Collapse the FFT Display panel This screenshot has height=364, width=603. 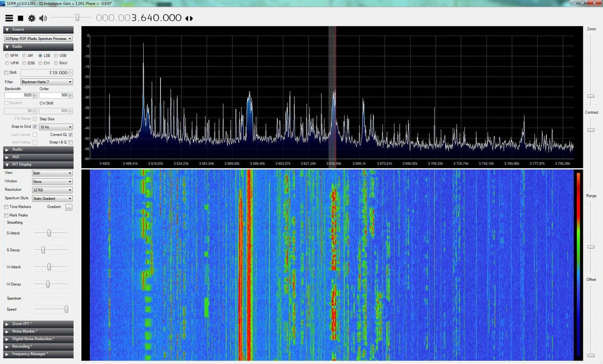pyautogui.click(x=38, y=165)
